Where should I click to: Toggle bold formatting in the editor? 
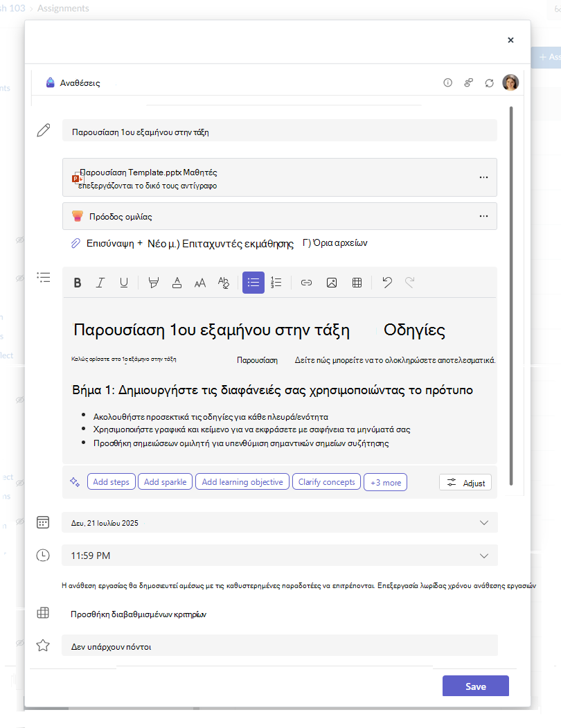pyautogui.click(x=78, y=283)
